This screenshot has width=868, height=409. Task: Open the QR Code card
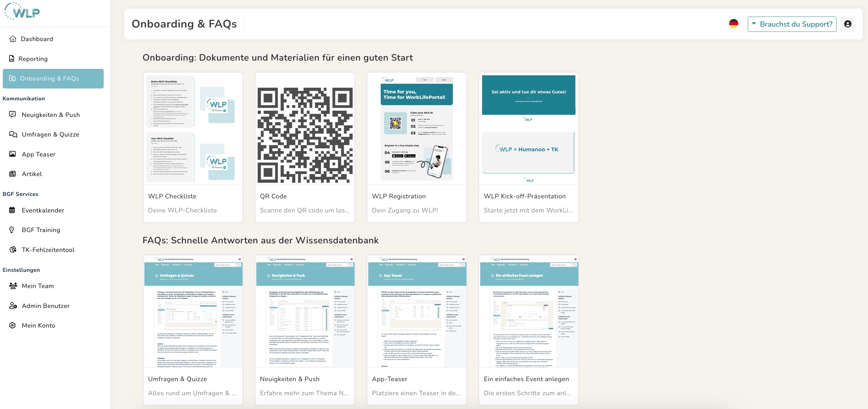point(305,147)
